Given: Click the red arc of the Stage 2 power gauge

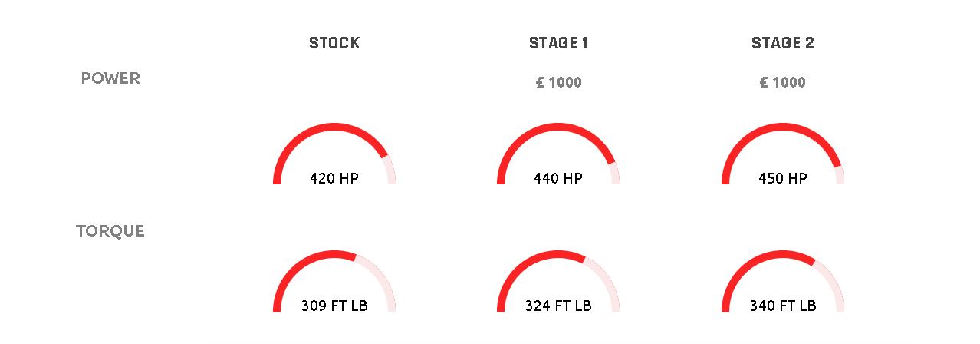Looking at the screenshot, I should [x=783, y=127].
